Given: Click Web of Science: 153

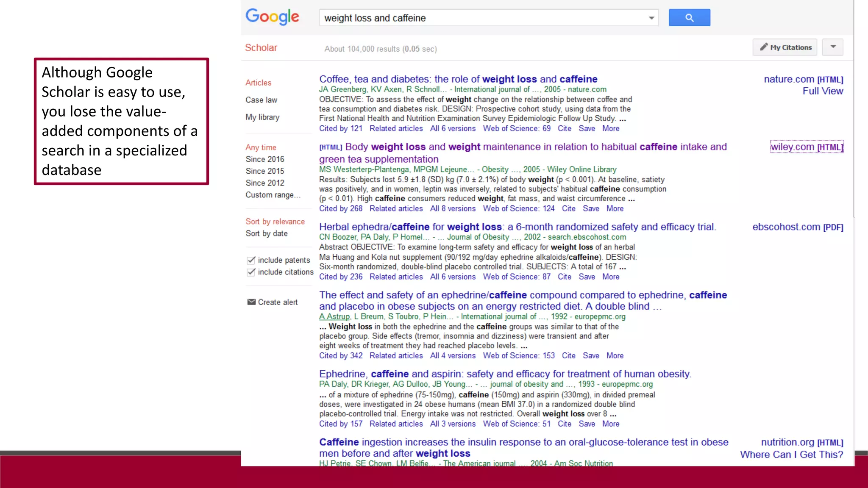Looking at the screenshot, I should click(x=519, y=355).
